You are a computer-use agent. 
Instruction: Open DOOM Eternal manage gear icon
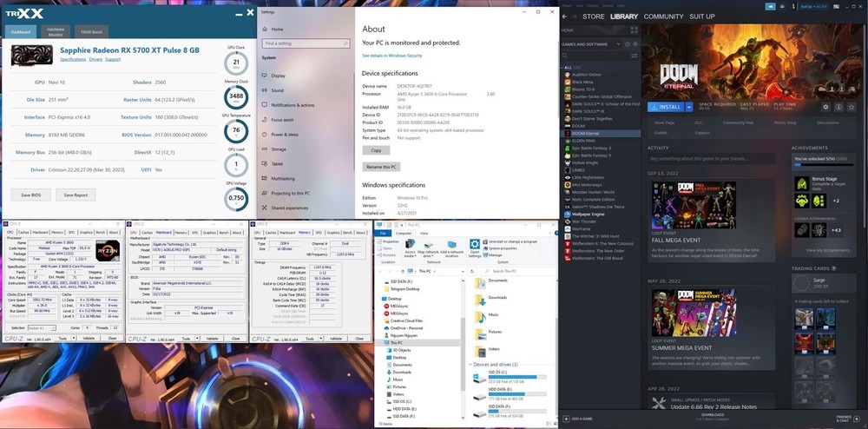[x=826, y=107]
